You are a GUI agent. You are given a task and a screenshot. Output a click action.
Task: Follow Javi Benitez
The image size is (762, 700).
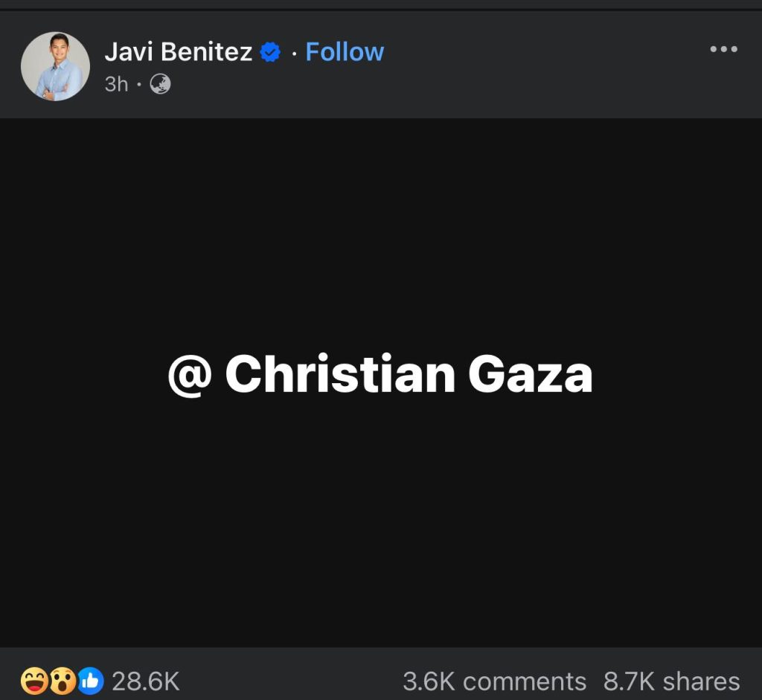click(x=345, y=52)
